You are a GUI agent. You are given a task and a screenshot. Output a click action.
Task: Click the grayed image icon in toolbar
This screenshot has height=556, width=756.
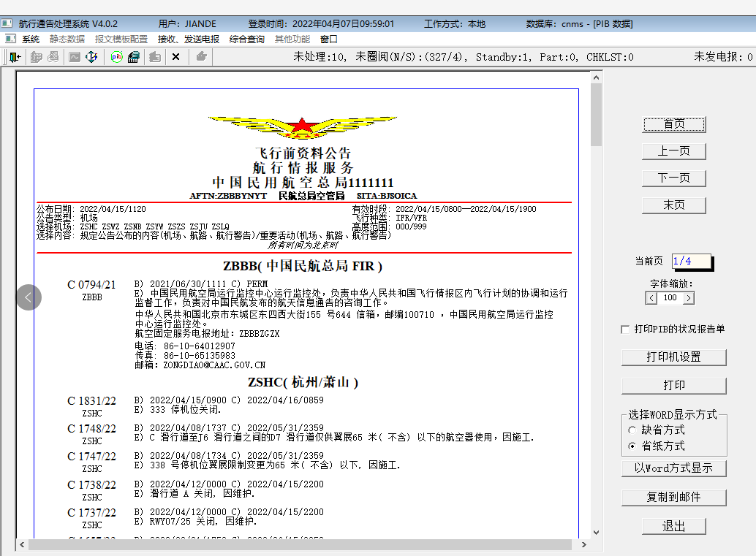74,57
